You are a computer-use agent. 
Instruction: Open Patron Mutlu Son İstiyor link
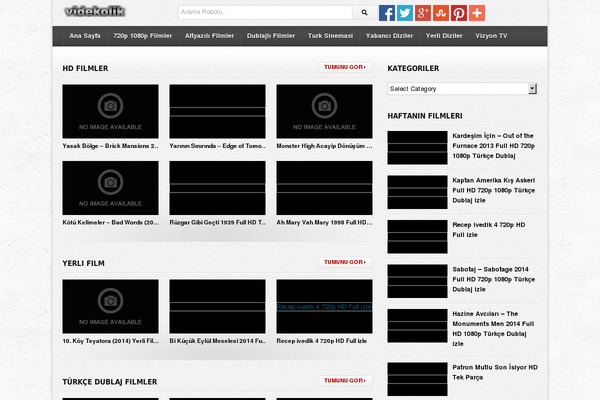495,372
